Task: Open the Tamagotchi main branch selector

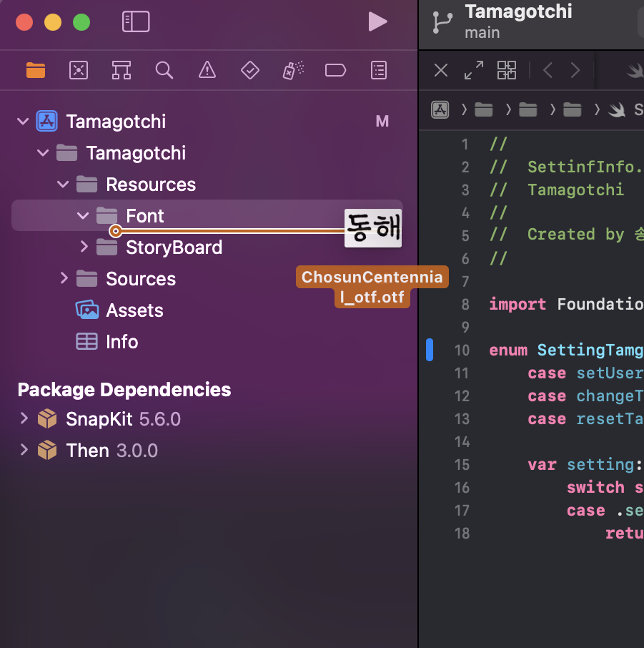Action: (518, 21)
